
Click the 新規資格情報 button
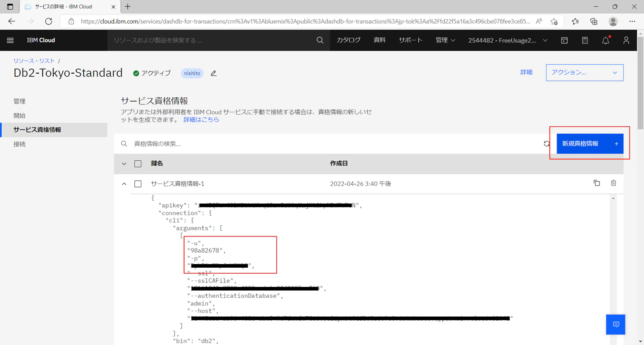click(590, 143)
